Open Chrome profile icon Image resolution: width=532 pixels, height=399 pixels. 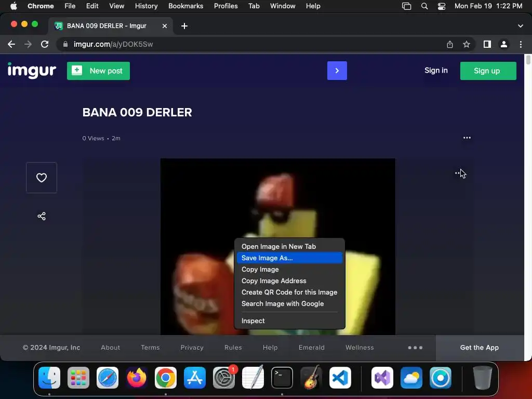coord(504,44)
